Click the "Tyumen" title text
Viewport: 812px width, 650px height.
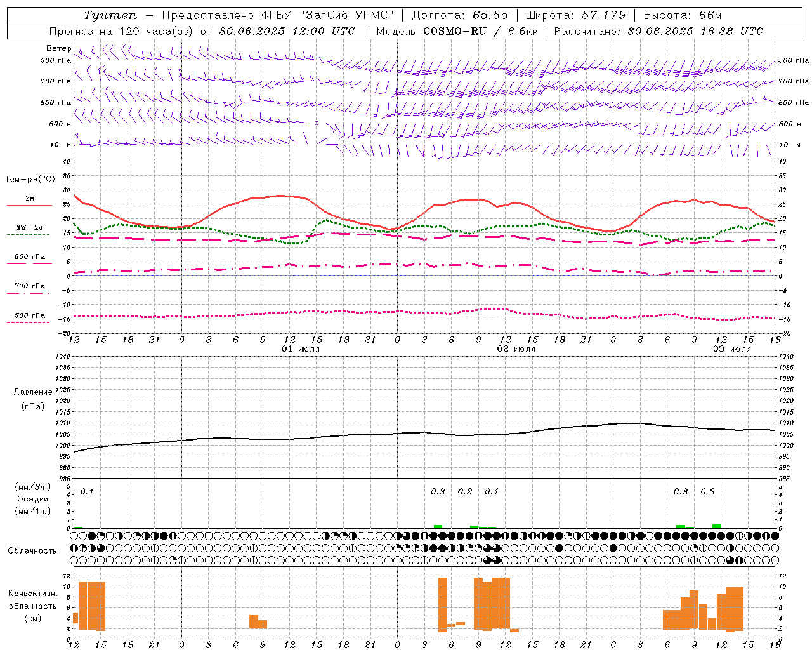[x=110, y=15]
